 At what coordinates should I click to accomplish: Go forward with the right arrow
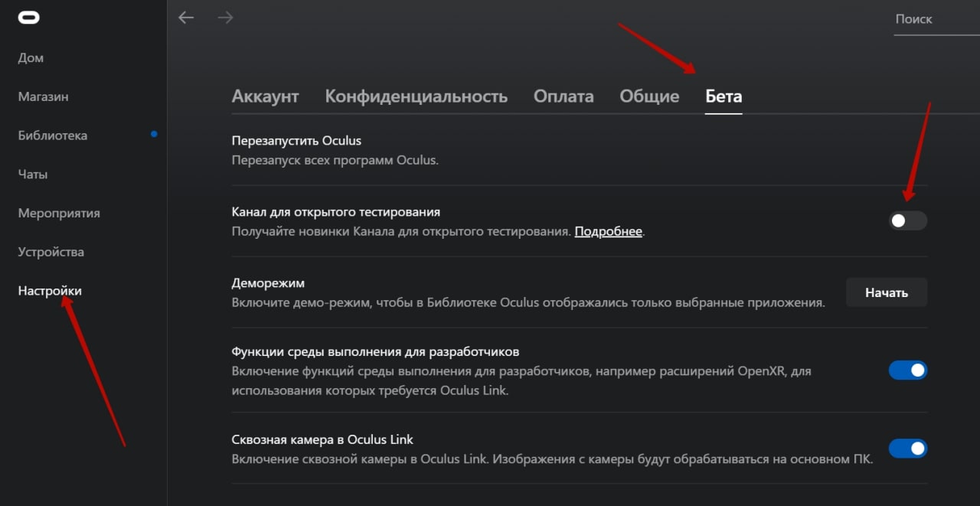tap(225, 18)
